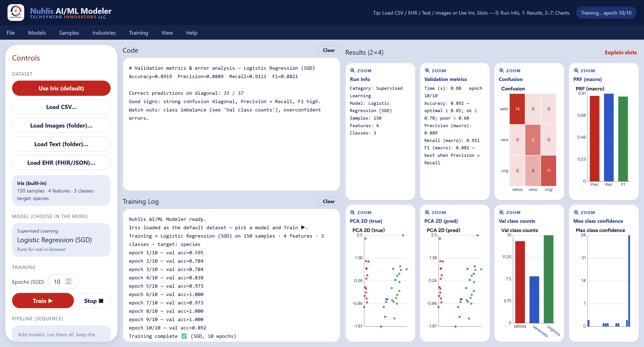Click the 'Training complete' log line

click(183, 336)
